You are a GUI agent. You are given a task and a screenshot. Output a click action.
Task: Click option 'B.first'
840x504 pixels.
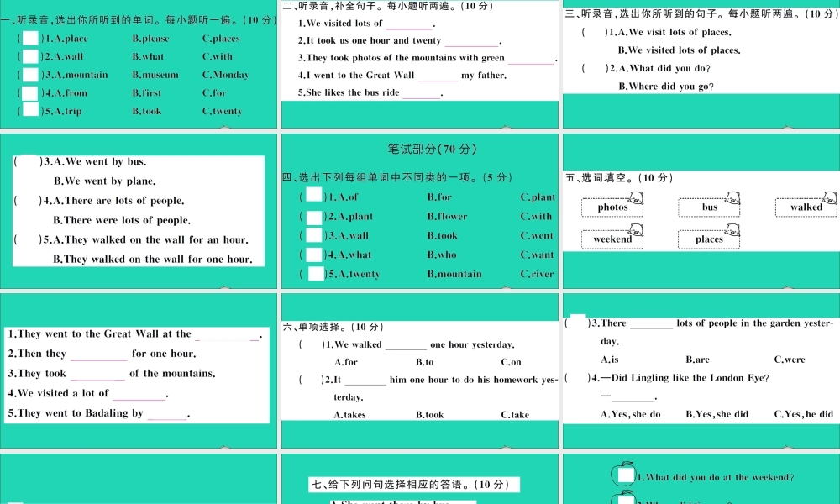click(x=147, y=93)
